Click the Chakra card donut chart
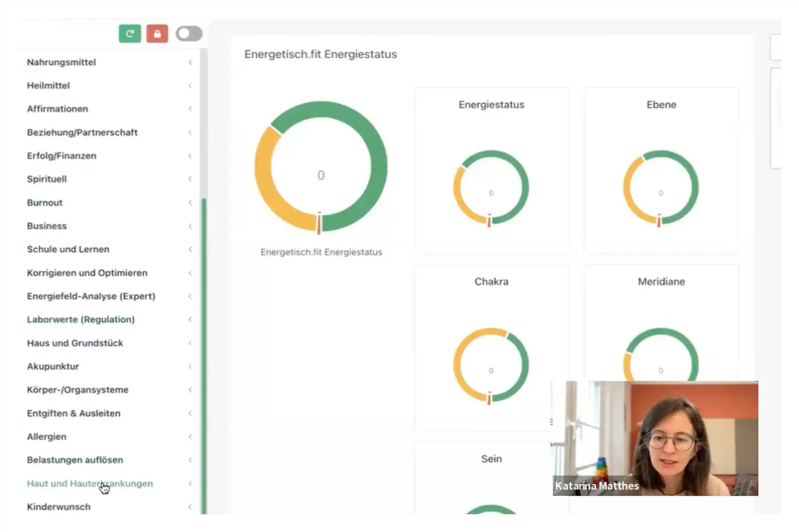 pos(491,365)
